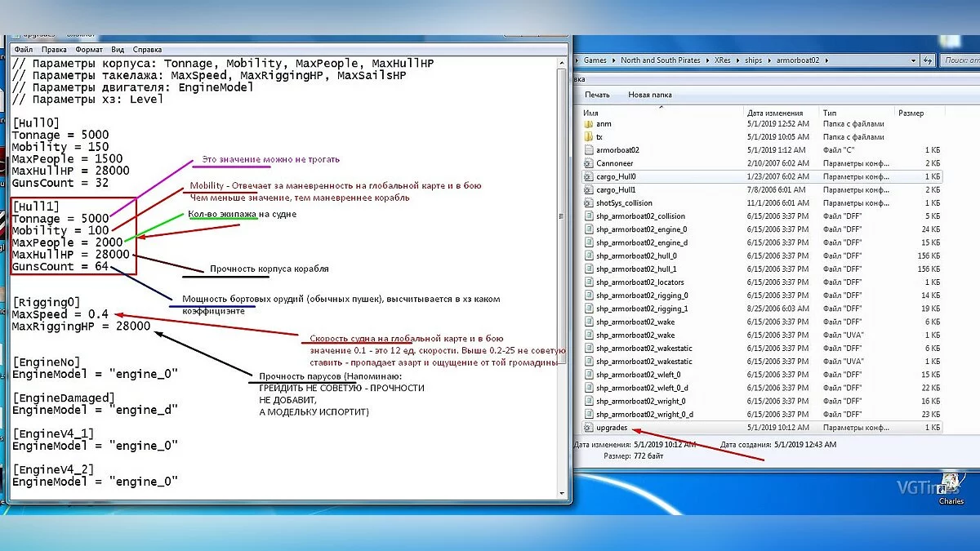Click the shp_armorboat02_engine_d file icon

[588, 242]
